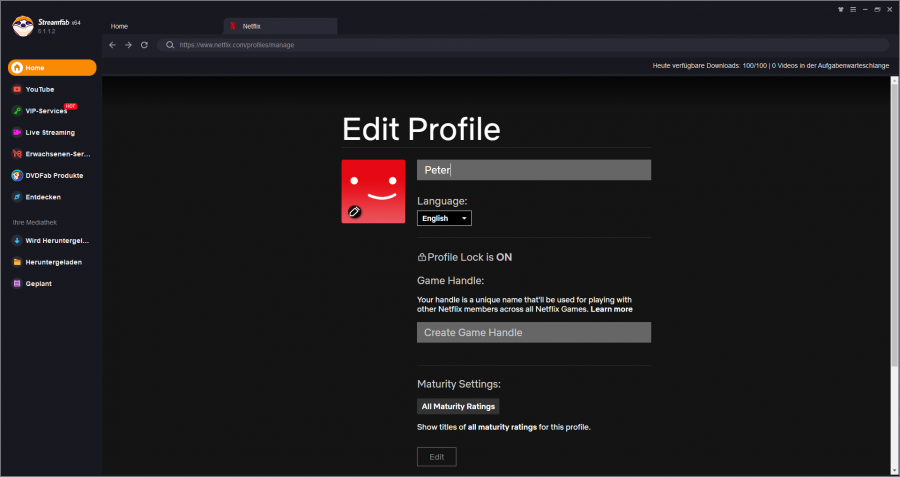Open Heruntergeladen library folder
The width and height of the screenshot is (900, 477).
tap(52, 262)
